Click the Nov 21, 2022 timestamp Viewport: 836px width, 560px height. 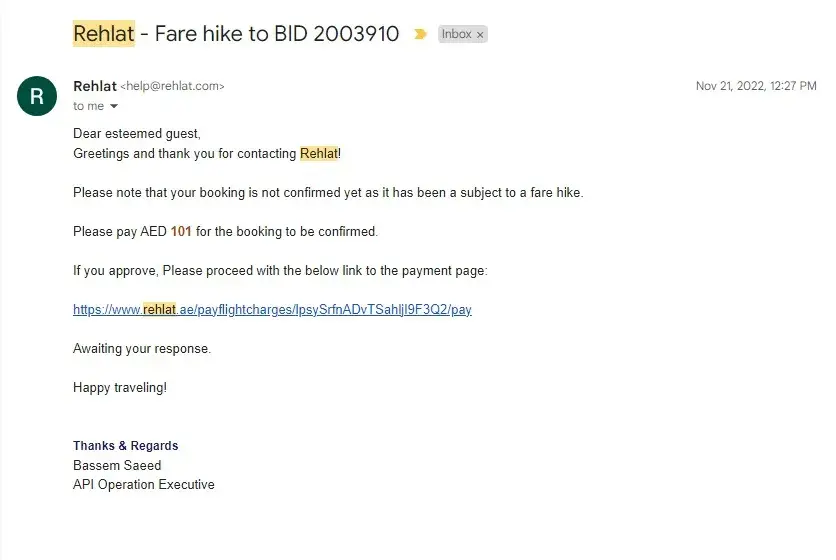756,87
